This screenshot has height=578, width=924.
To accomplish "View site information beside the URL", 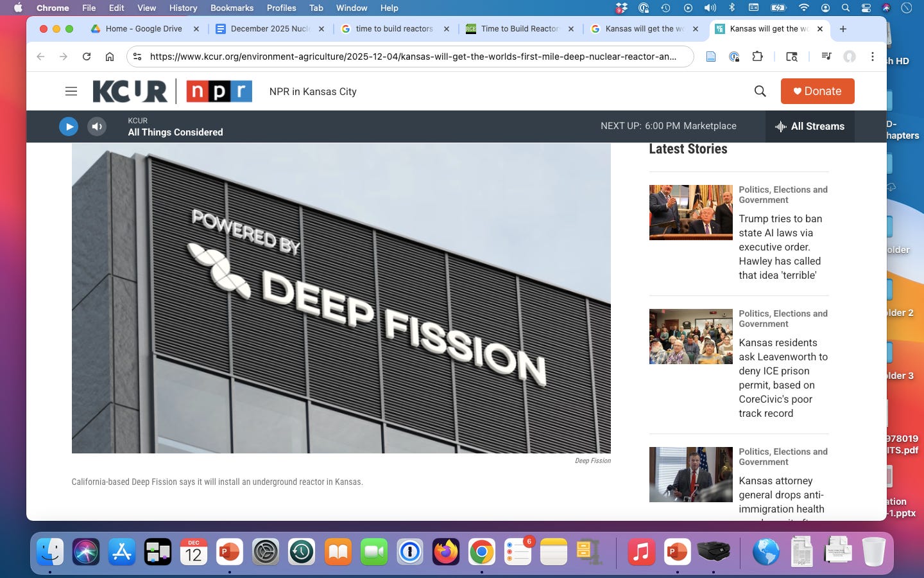I will click(137, 57).
